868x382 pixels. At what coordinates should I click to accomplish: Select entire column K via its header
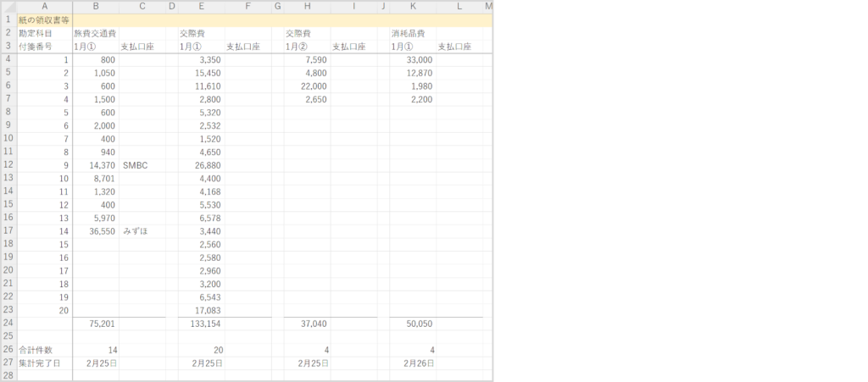412,7
